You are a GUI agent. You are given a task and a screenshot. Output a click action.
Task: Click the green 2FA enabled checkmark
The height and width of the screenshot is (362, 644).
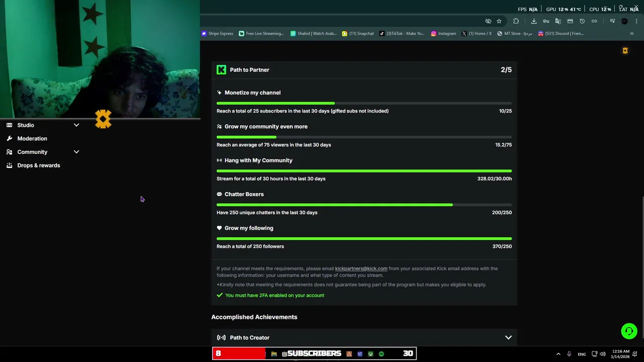pos(219,295)
